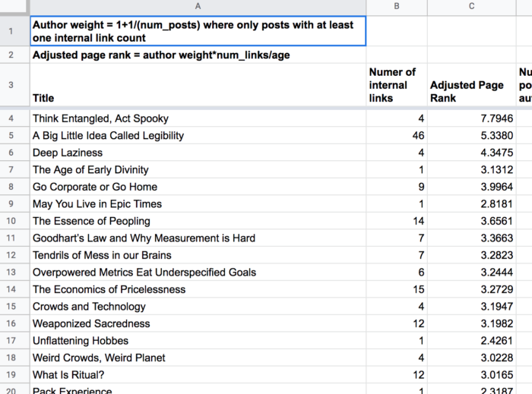The height and width of the screenshot is (394, 532).
Task: Select column A header
Action: click(x=198, y=7)
